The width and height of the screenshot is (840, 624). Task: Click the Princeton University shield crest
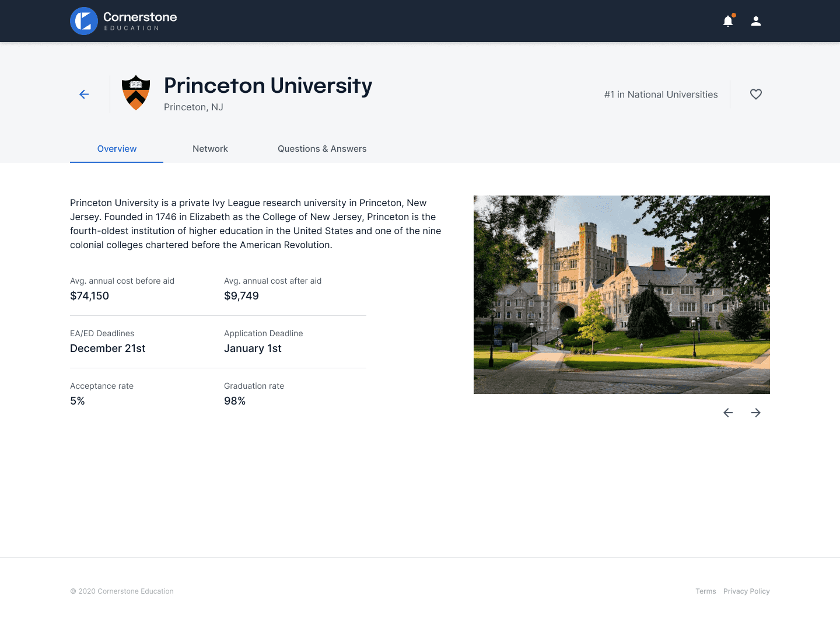[136, 92]
